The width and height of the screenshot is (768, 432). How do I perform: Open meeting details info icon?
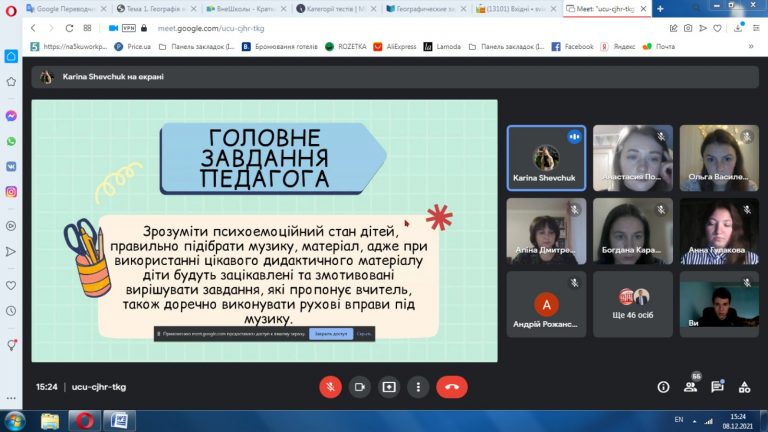663,387
